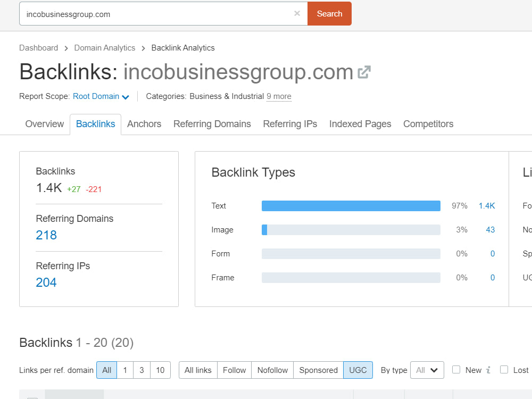Open the Anchors tab

point(144,124)
